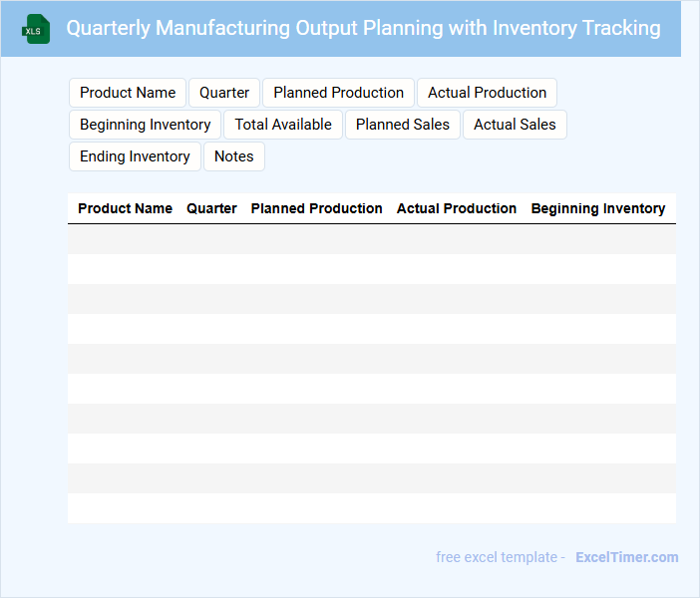This screenshot has width=700, height=598.
Task: Select the Ending Inventory tag
Action: click(x=135, y=156)
